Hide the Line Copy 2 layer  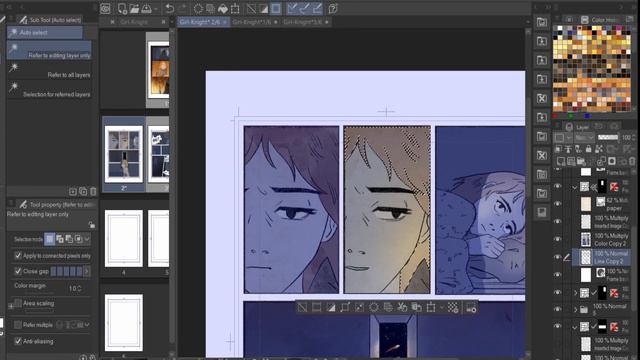[558, 257]
